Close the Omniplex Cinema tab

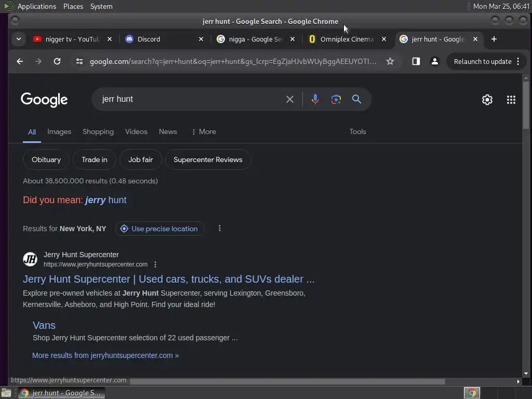pos(384,39)
